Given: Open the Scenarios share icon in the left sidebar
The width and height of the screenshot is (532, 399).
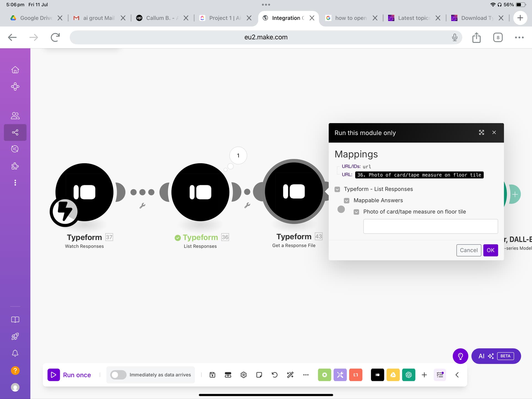Looking at the screenshot, I should (15, 132).
